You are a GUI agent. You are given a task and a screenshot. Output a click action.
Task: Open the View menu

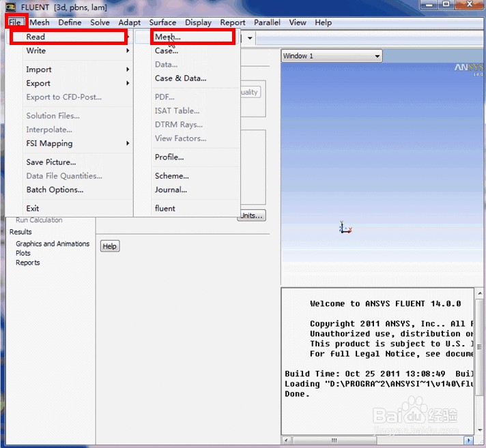[x=298, y=23]
